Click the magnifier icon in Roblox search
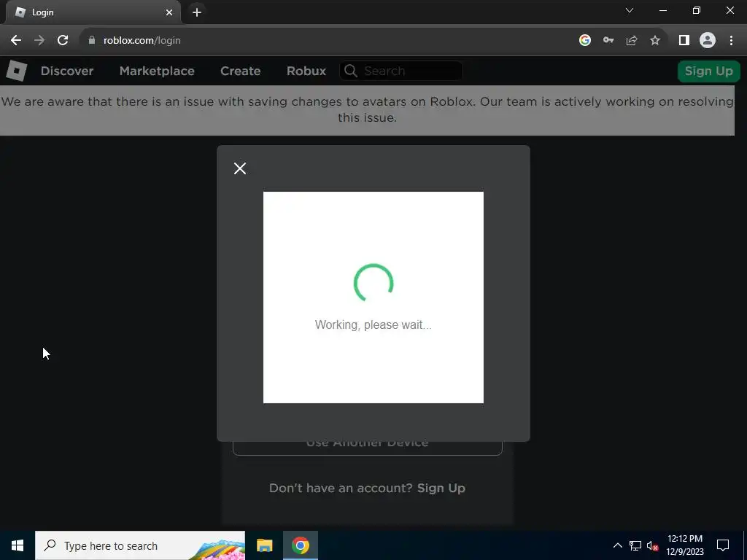 pos(351,71)
